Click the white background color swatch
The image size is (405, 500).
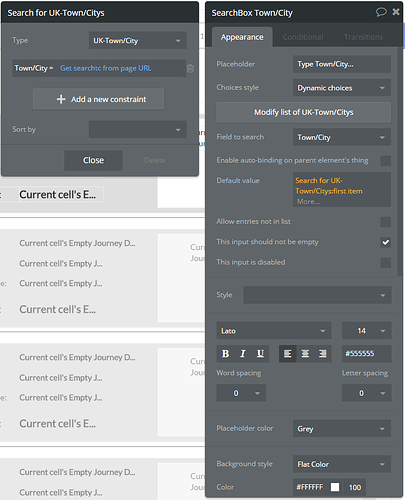click(335, 487)
